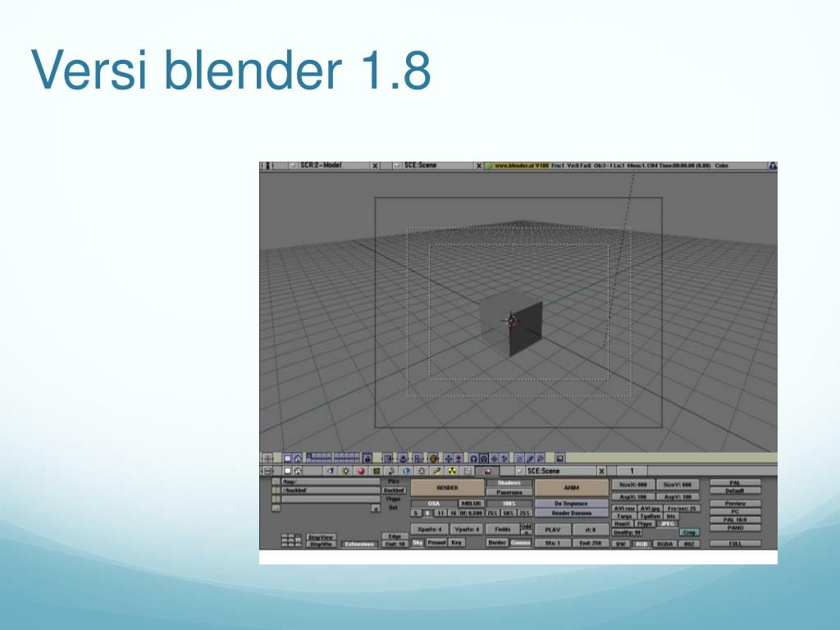840x630 pixels.
Task: Select the RGBA output option
Action: pyautogui.click(x=664, y=544)
